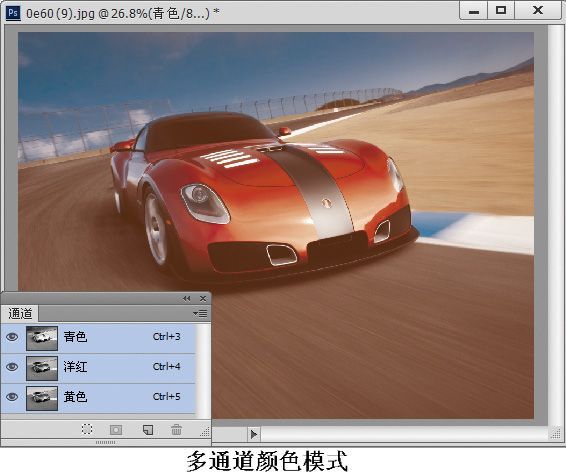
Task: Close the Channels panel
Action: (x=203, y=298)
